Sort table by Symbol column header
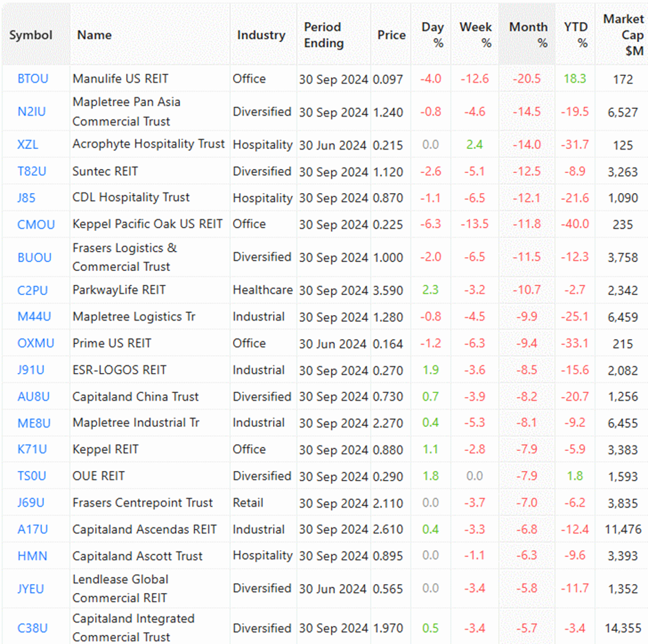This screenshot has height=644, width=648. point(31,35)
